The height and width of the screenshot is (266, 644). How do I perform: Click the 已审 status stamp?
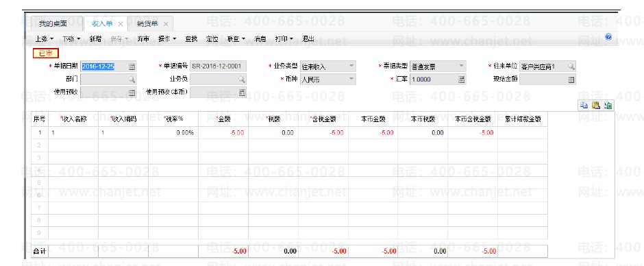coord(46,53)
